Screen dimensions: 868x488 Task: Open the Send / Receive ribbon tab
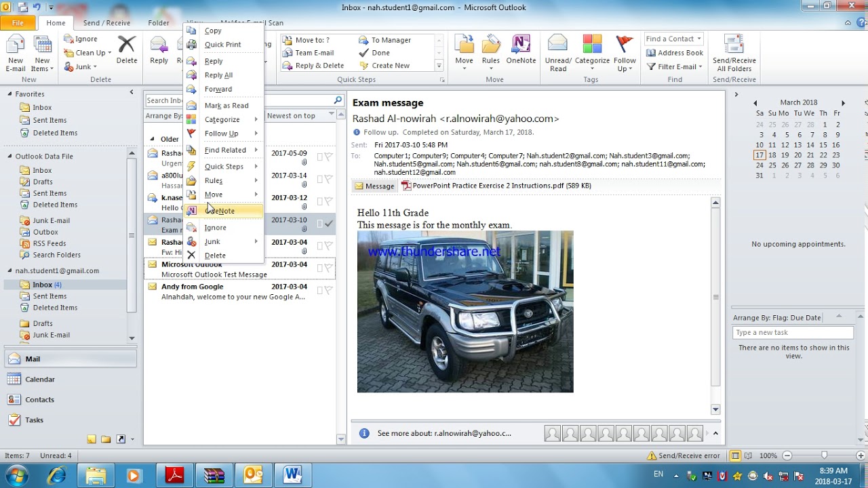[106, 23]
